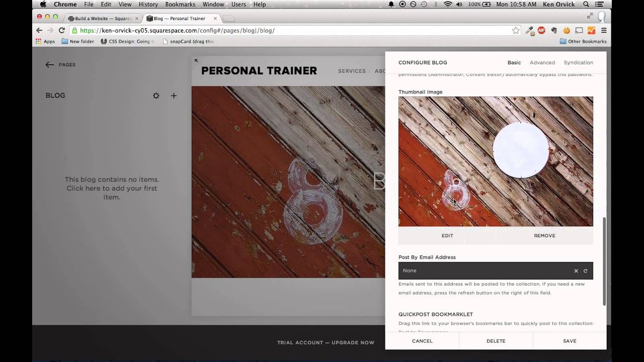Navigate back in browser
The image size is (644, 362).
coord(39,30)
